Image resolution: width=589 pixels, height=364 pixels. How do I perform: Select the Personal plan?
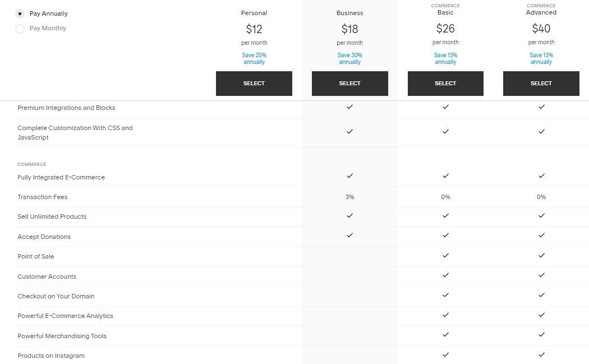pos(254,83)
